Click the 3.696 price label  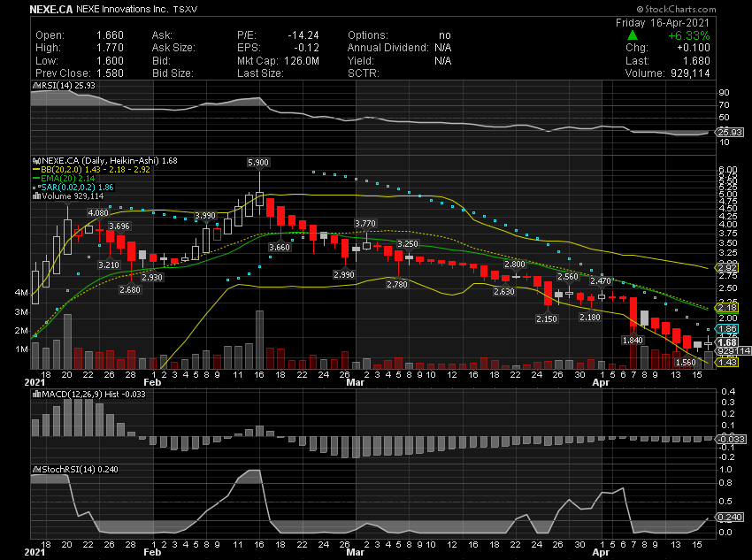click(119, 226)
